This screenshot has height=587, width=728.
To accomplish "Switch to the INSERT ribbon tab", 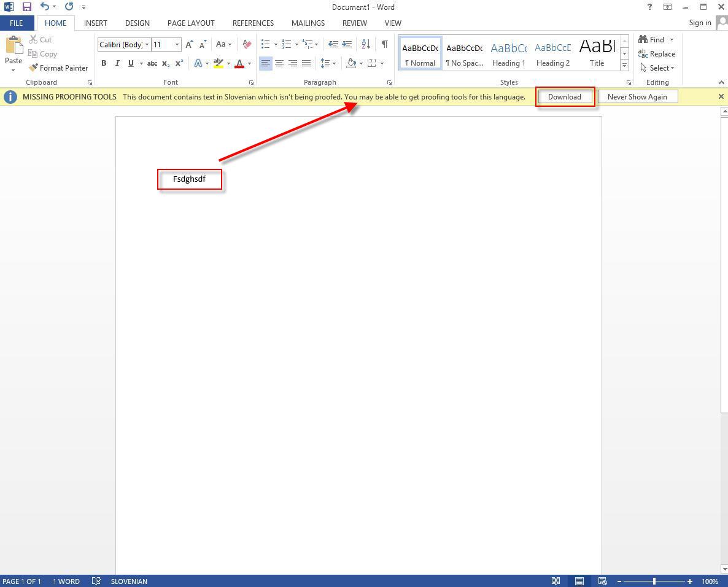I will [95, 23].
